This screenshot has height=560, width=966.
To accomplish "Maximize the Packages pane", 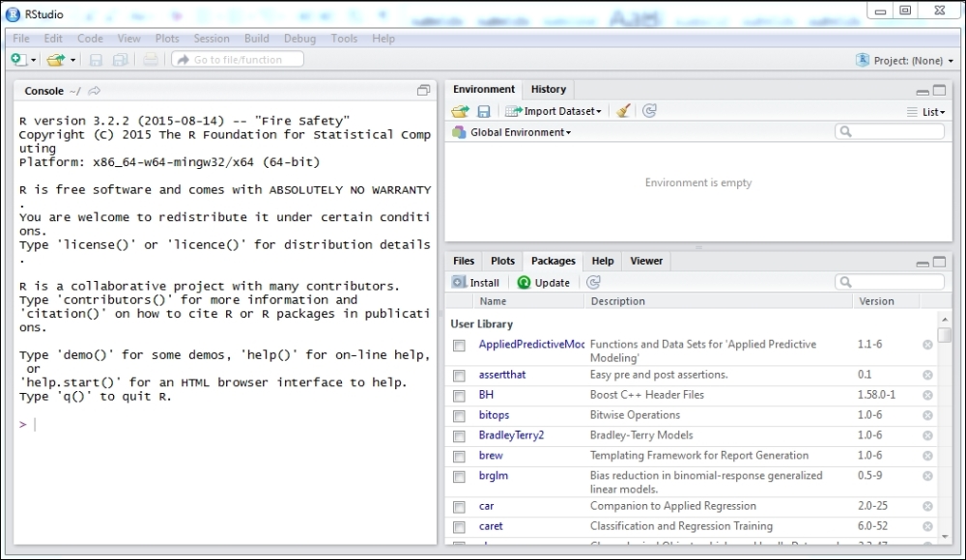I will pyautogui.click(x=940, y=263).
